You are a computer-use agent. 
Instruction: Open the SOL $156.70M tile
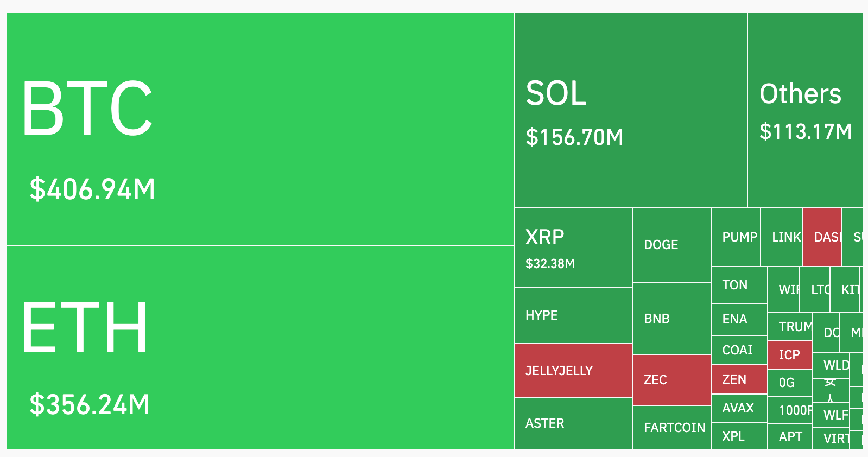click(630, 110)
